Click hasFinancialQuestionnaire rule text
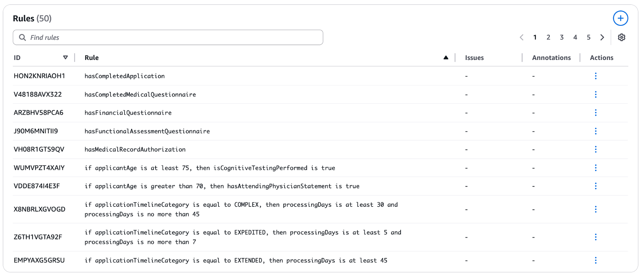This screenshot has height=276, width=644. click(x=128, y=113)
